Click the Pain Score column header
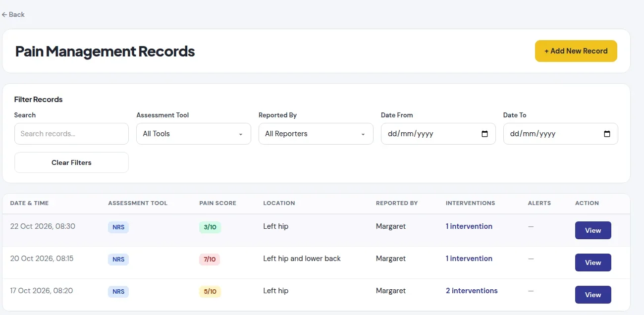644x315 pixels. [217, 203]
